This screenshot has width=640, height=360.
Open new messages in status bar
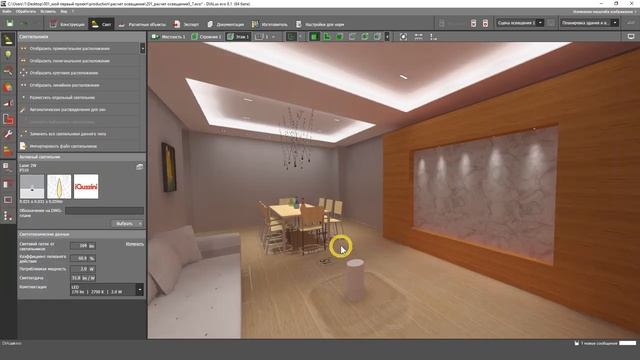point(596,343)
